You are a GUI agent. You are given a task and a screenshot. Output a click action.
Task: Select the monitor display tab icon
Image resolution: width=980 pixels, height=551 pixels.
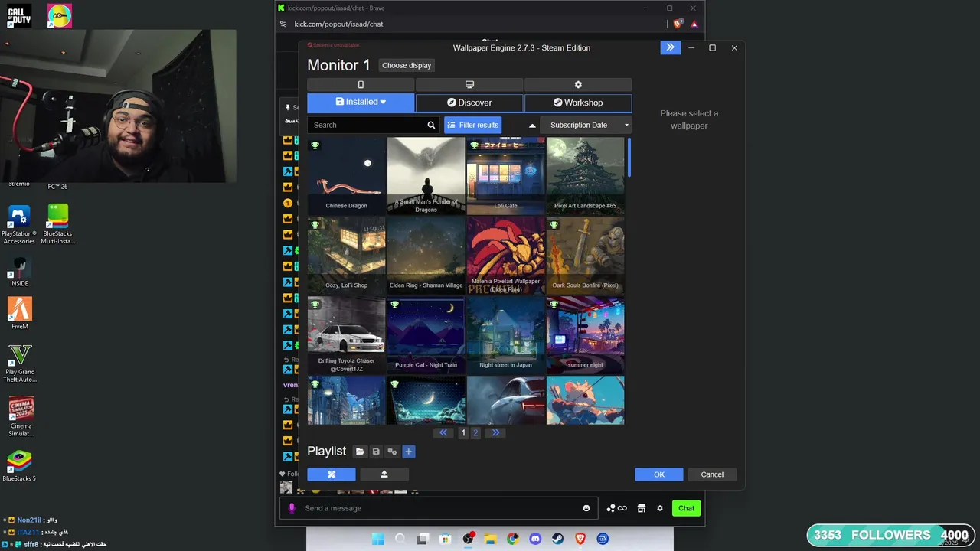coord(469,85)
